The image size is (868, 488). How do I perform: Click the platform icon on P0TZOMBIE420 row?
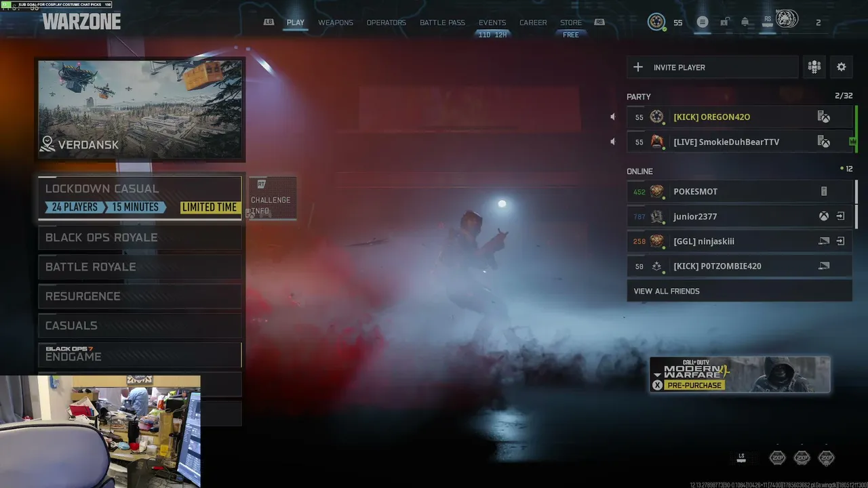pos(824,266)
